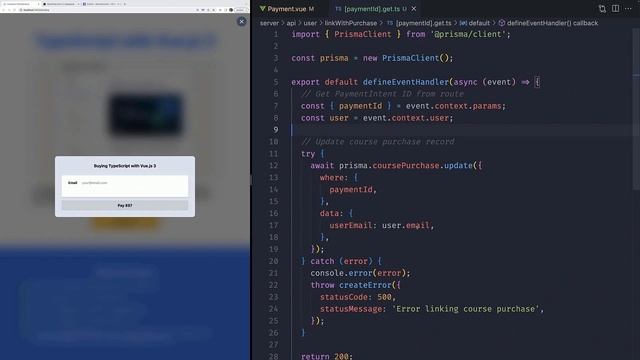Open the [paymentId].get.ts breadcrumb segment
The image size is (640, 360).
(x=419, y=23)
